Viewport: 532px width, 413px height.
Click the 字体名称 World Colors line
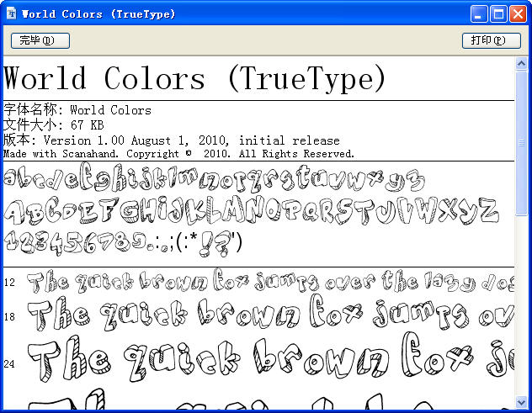pos(77,110)
